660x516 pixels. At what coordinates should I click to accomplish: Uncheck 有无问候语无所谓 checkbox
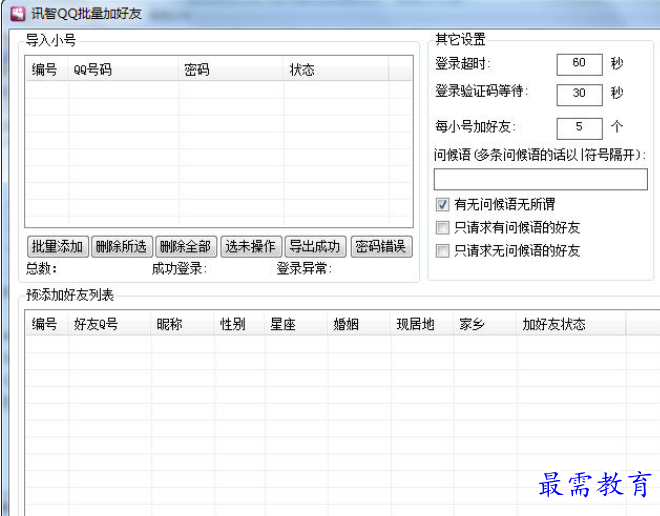tap(442, 205)
